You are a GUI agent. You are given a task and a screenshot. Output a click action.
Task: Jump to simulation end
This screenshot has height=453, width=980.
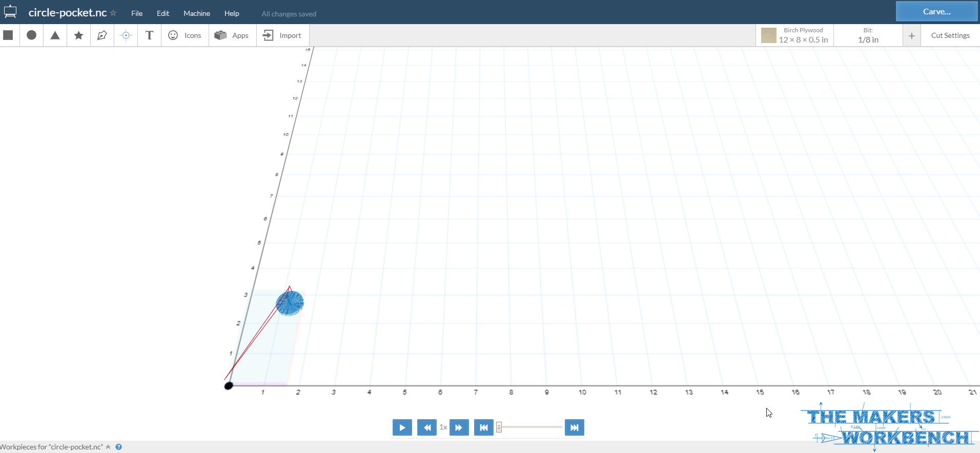click(x=575, y=427)
